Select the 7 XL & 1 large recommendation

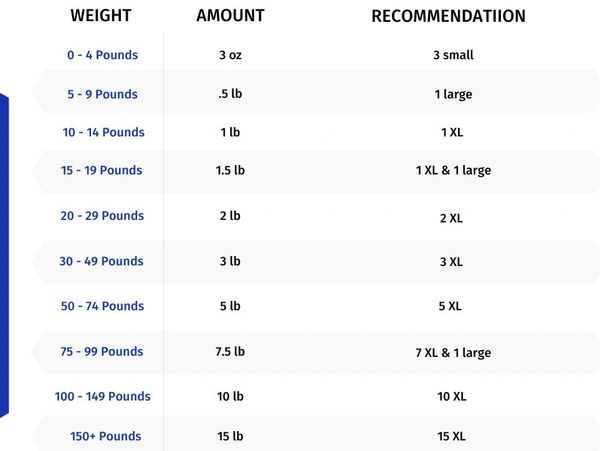(453, 353)
